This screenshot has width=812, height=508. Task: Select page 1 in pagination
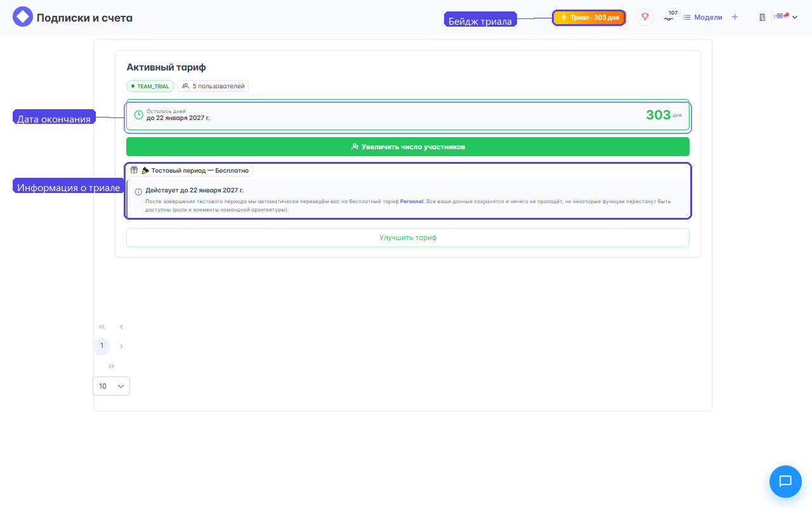coord(101,346)
